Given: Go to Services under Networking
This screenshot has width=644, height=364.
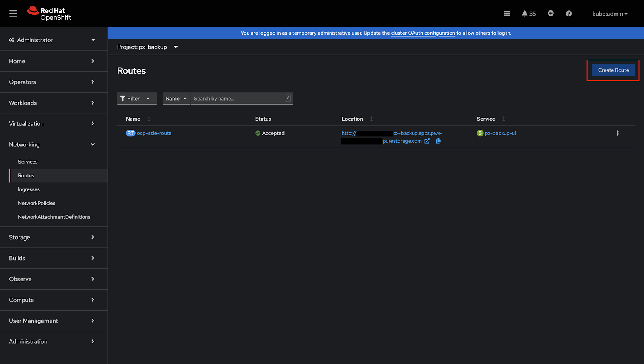Looking at the screenshot, I should (x=28, y=162).
